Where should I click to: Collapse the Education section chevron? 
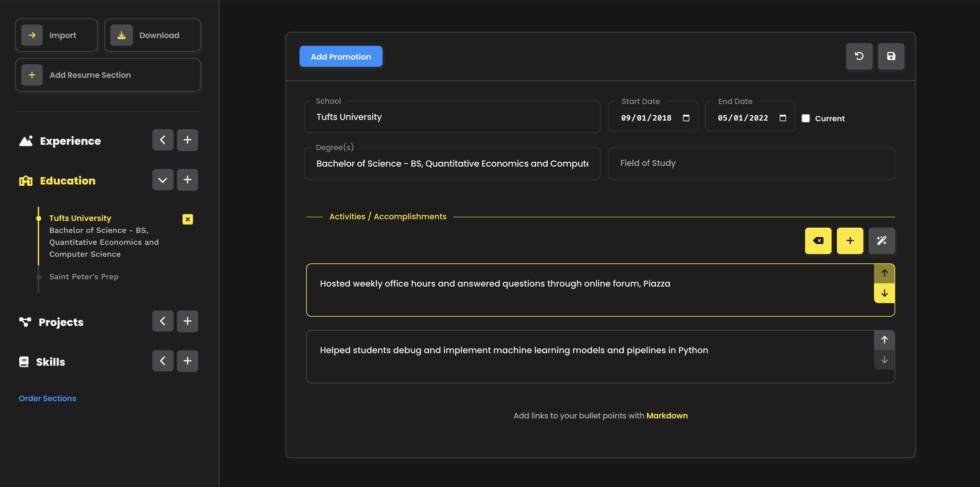coord(163,180)
